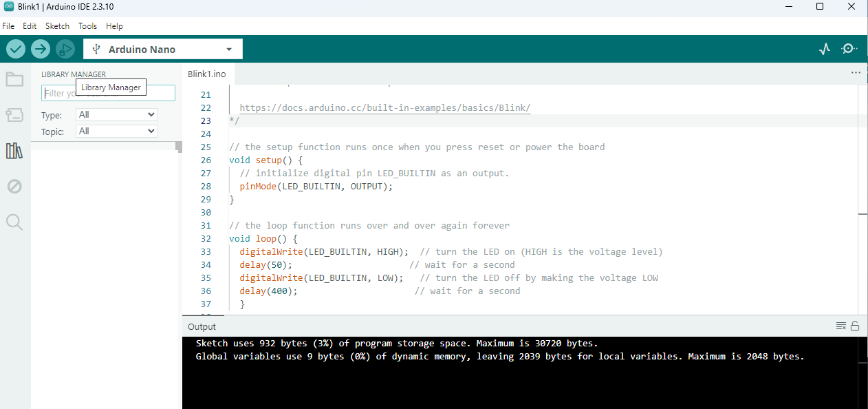Open the Tools menu
868x409 pixels.
[87, 26]
